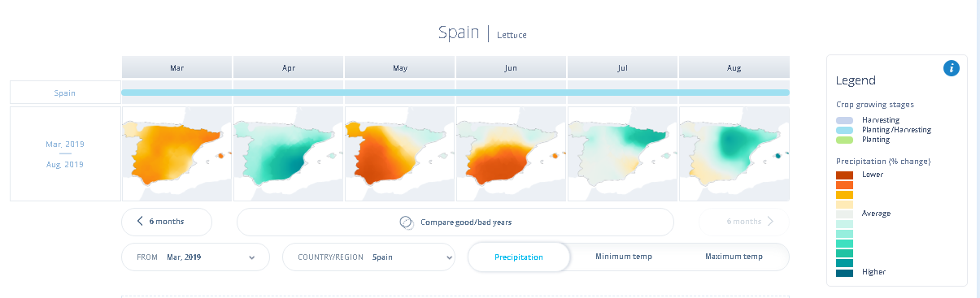This screenshot has width=980, height=298.
Task: Open the legend info icon
Action: tap(952, 68)
